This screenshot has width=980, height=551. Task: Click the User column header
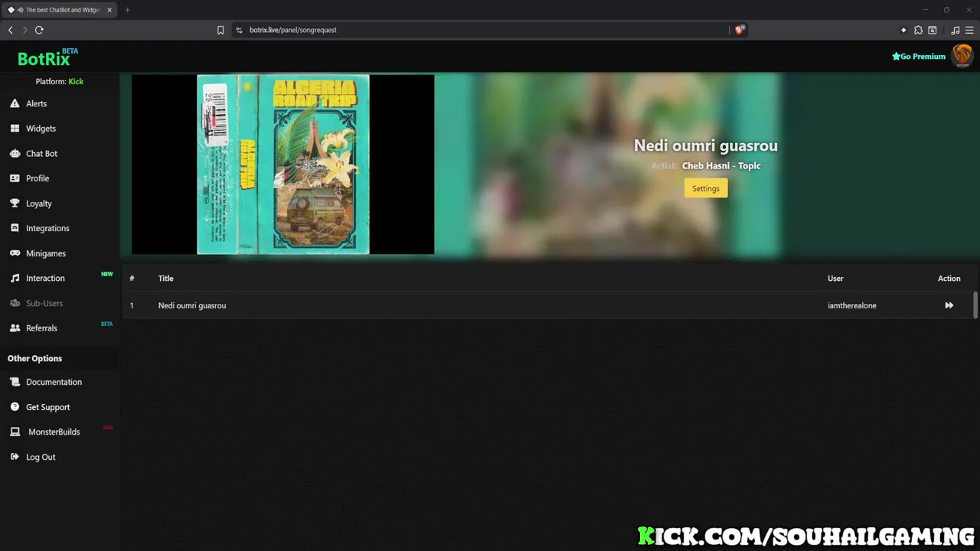click(x=835, y=279)
